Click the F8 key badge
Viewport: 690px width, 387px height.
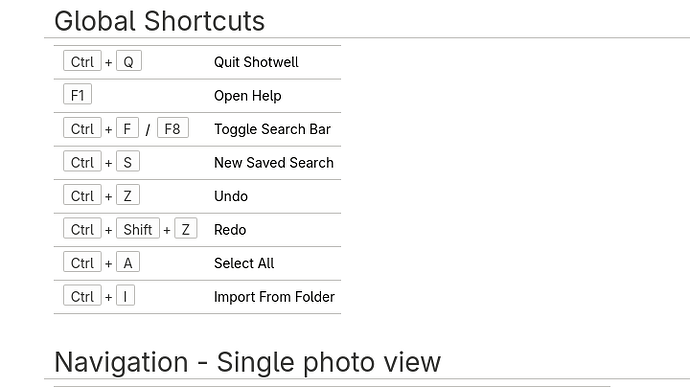point(172,128)
